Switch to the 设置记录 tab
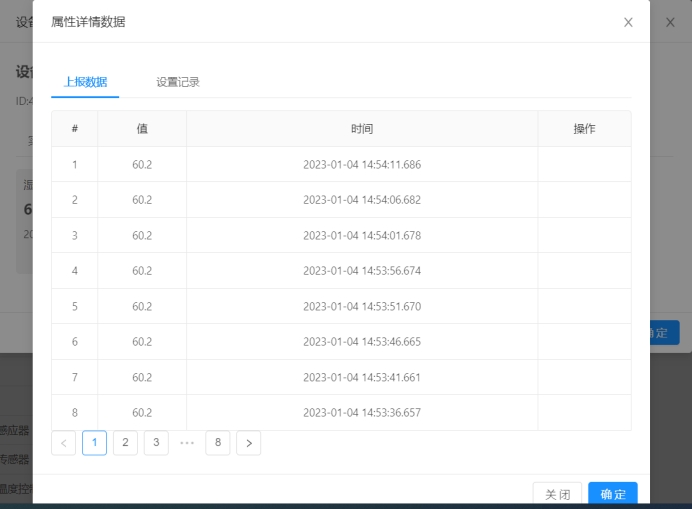Image resolution: width=692 pixels, height=509 pixels. click(x=178, y=82)
